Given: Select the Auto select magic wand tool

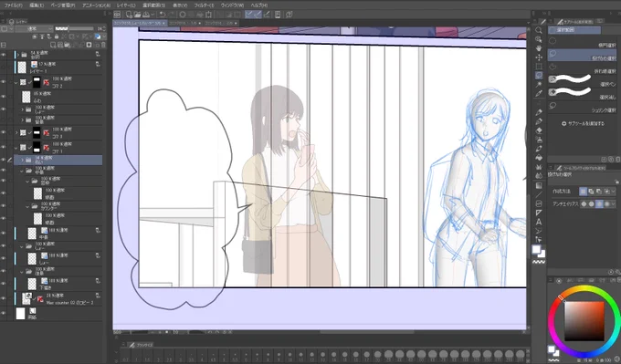Looking at the screenshot, I should pos(539,84).
